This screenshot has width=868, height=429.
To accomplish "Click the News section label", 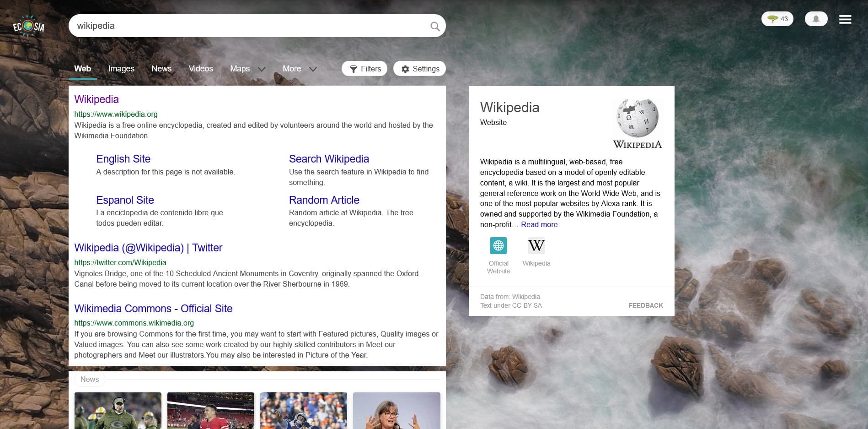I will (90, 379).
